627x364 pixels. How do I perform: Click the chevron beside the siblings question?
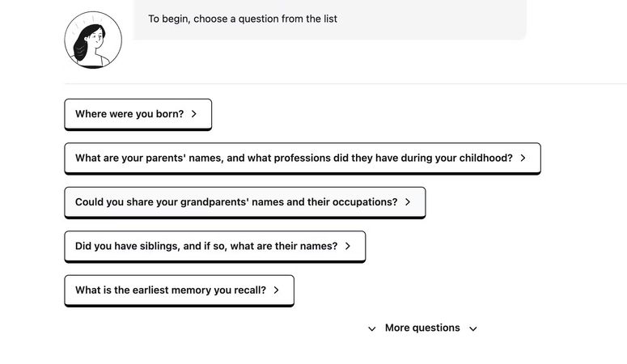tap(348, 246)
